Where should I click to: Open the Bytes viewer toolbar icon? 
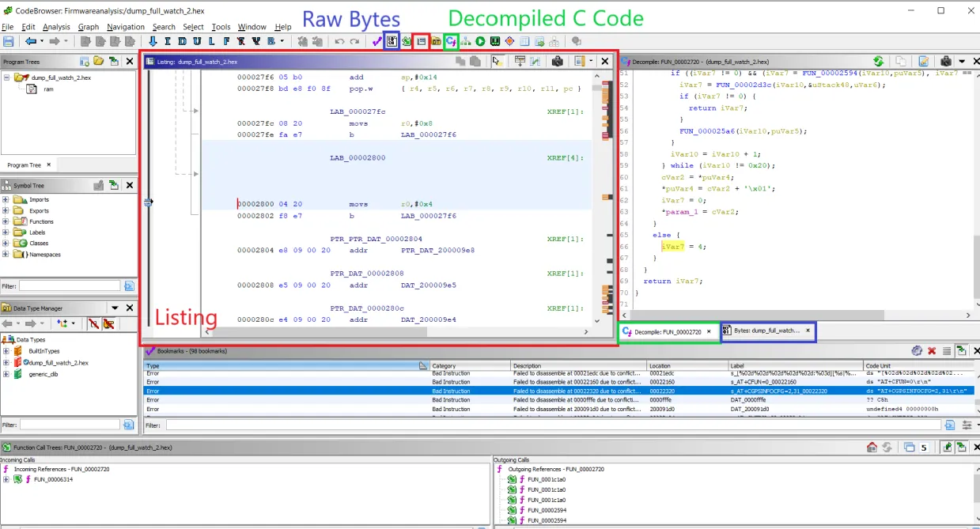pyautogui.click(x=391, y=41)
